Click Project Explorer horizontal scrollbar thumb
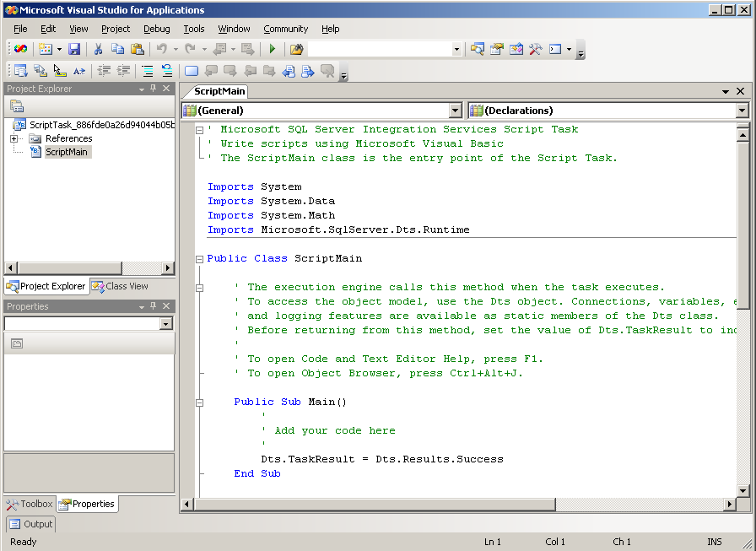The height and width of the screenshot is (551, 756). point(70,267)
